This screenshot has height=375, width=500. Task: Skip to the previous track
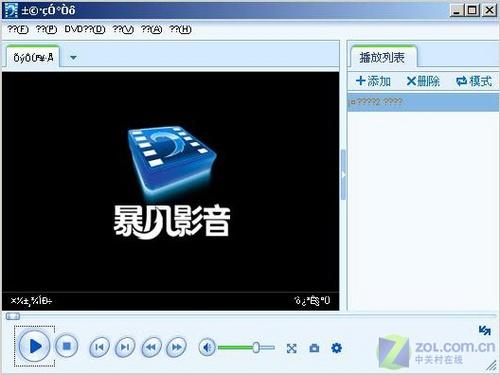(99, 347)
